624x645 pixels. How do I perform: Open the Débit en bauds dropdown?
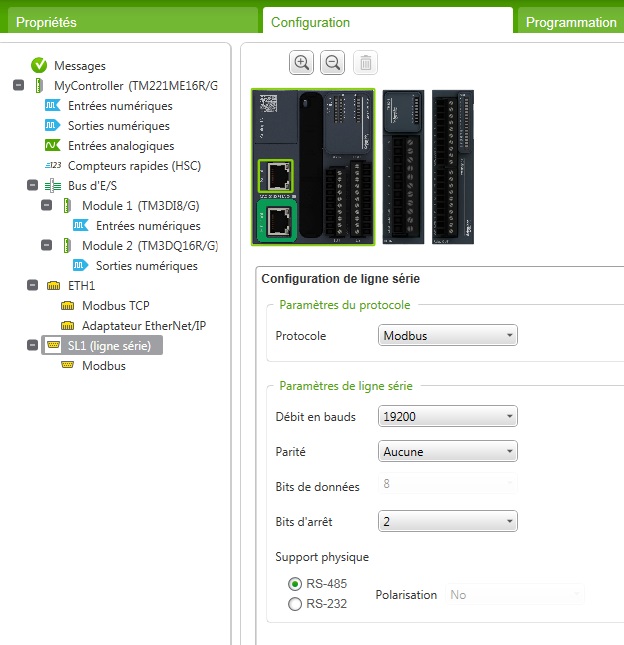(448, 416)
